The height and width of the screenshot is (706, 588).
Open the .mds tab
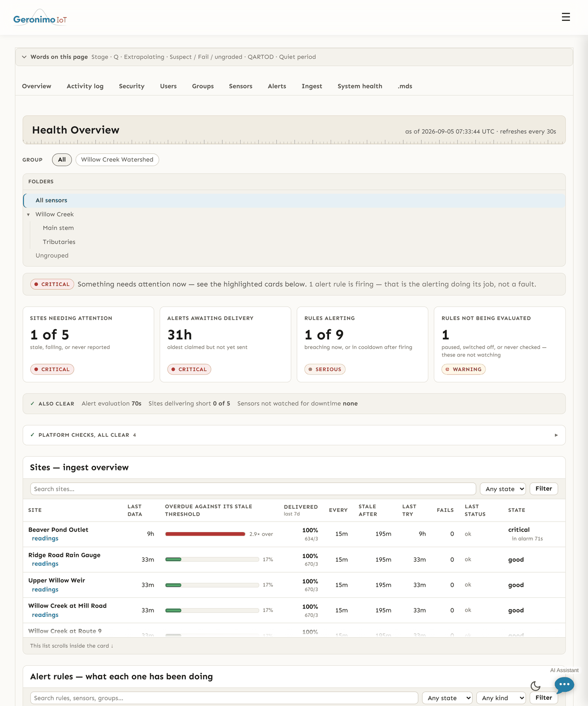405,86
